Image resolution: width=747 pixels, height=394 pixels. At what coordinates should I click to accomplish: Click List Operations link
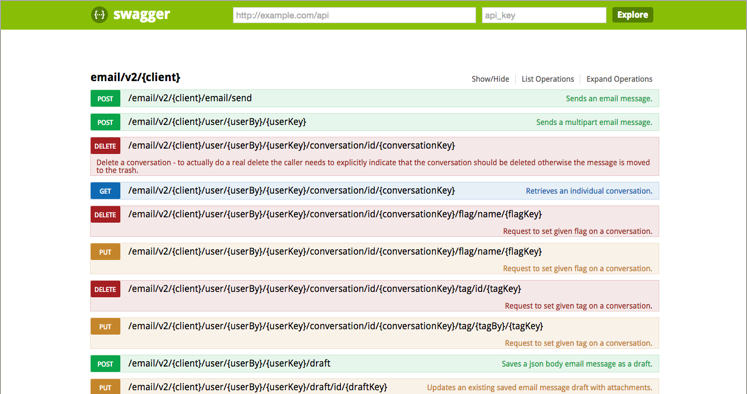547,79
